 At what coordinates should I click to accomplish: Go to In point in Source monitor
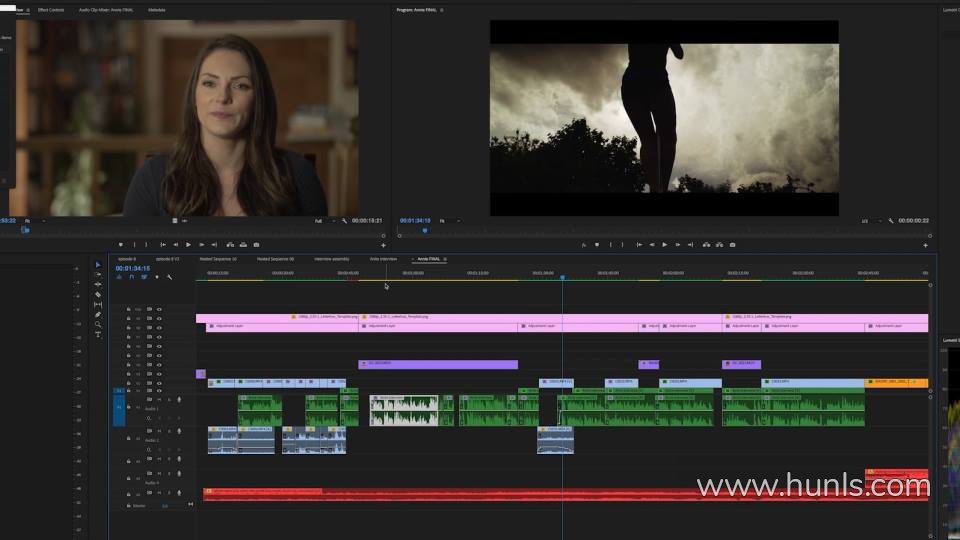tap(163, 245)
